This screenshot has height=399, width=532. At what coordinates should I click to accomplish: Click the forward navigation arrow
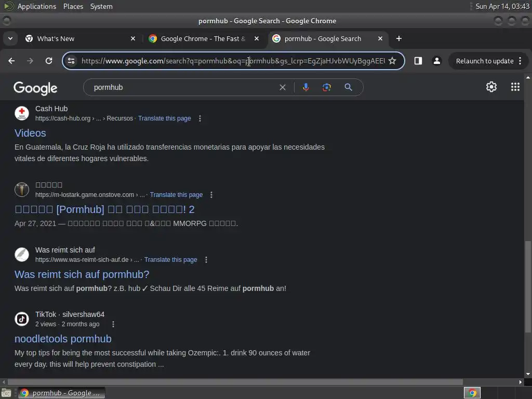(x=30, y=61)
